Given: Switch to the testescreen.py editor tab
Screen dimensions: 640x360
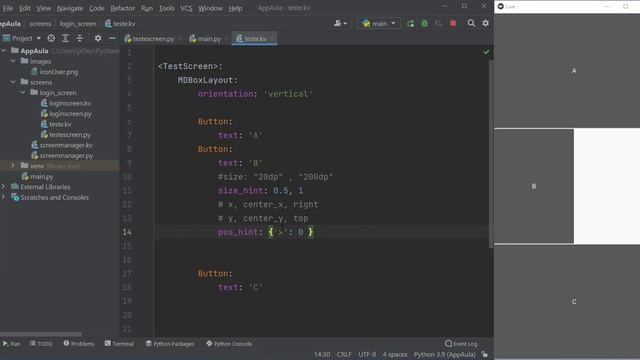Looking at the screenshot, I should (149, 39).
